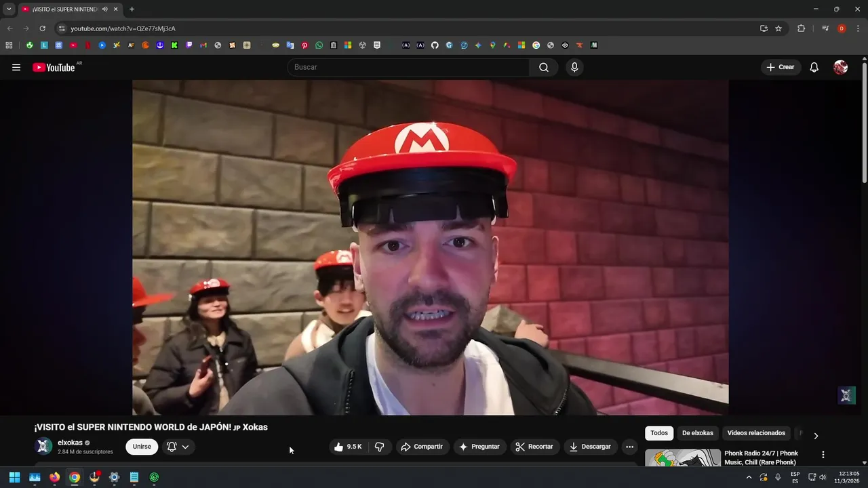Dislike the video with thumbs down
Image resolution: width=868 pixels, height=488 pixels.
pos(380,447)
